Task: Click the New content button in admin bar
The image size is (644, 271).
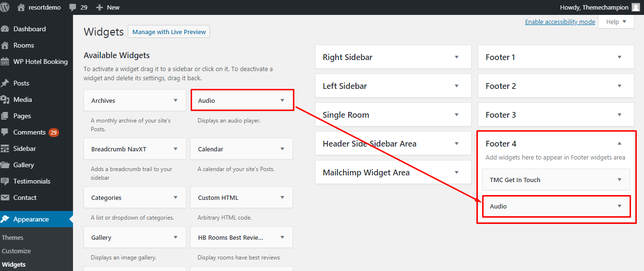Action: click(108, 7)
